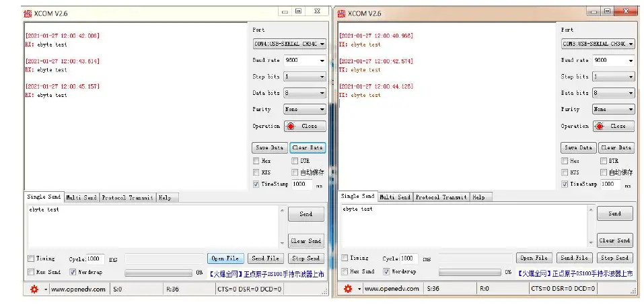Enable Hex checkbox in left window
644x307 pixels.
point(256,161)
